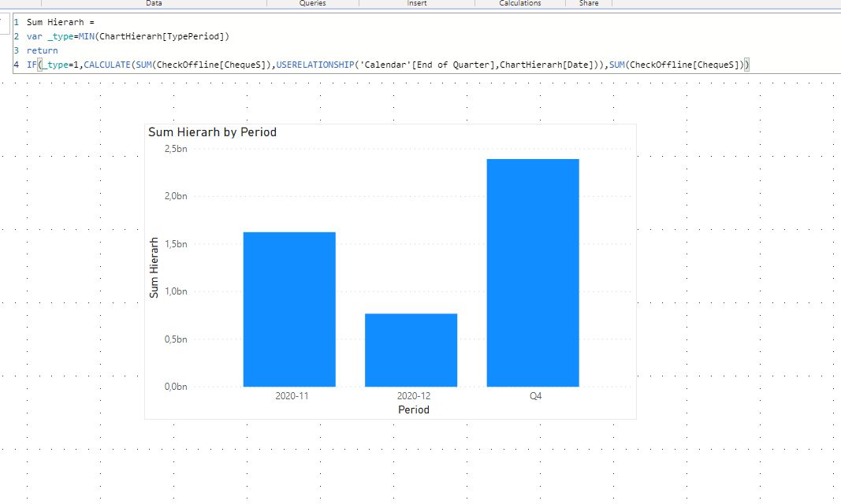Viewport: 841px width, 504px height.
Task: Click the '1,5bn' y-axis value
Action: 176,243
